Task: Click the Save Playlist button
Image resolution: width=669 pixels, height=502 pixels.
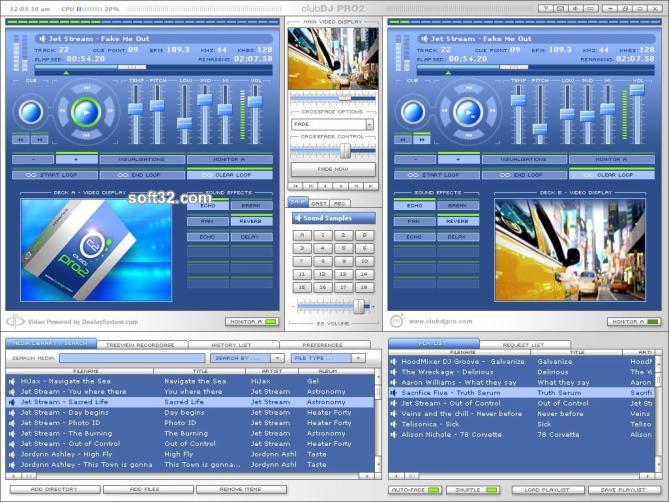Action: click(x=624, y=490)
